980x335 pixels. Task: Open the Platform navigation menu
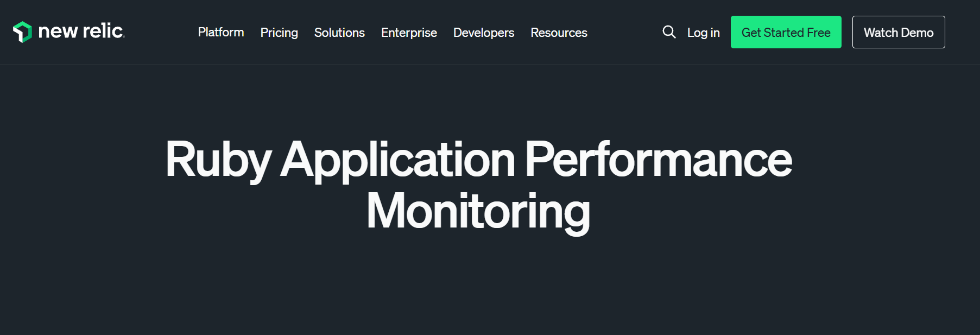click(221, 33)
